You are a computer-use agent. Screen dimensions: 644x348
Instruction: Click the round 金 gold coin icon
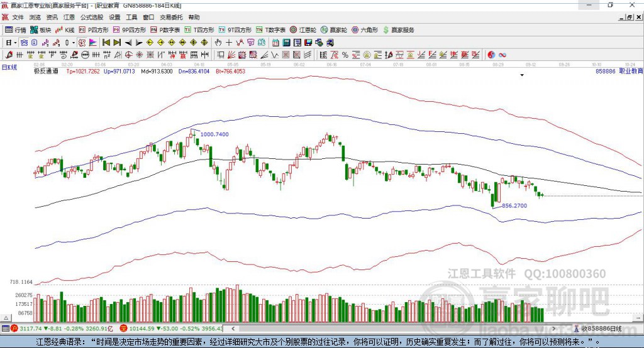(367, 55)
